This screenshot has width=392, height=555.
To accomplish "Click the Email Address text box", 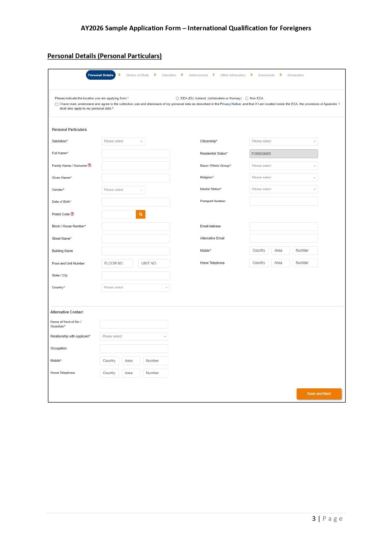I will coord(283,226).
